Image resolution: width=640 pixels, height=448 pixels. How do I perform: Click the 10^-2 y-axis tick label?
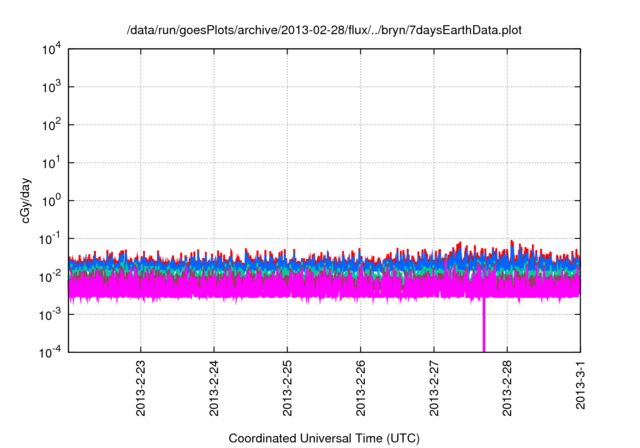(50, 277)
